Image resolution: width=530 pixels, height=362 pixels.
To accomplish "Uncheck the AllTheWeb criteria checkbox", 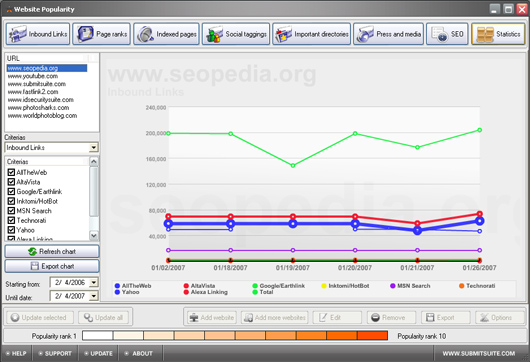I will click(11, 172).
